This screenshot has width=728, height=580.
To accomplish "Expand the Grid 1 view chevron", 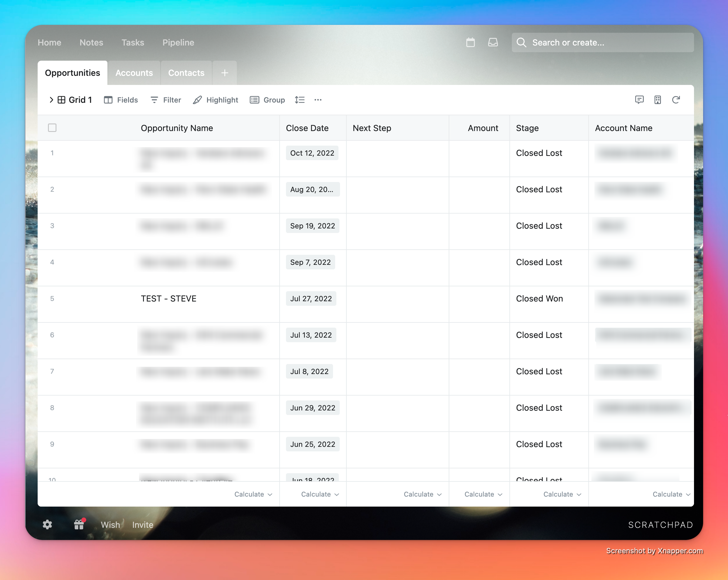I will [x=51, y=100].
